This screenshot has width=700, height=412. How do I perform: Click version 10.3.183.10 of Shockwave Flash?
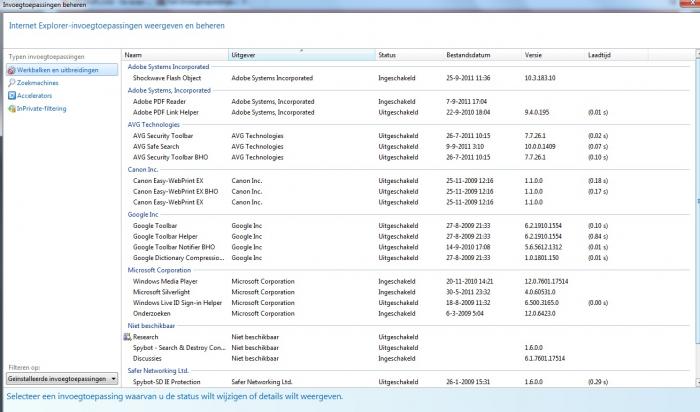(x=540, y=78)
